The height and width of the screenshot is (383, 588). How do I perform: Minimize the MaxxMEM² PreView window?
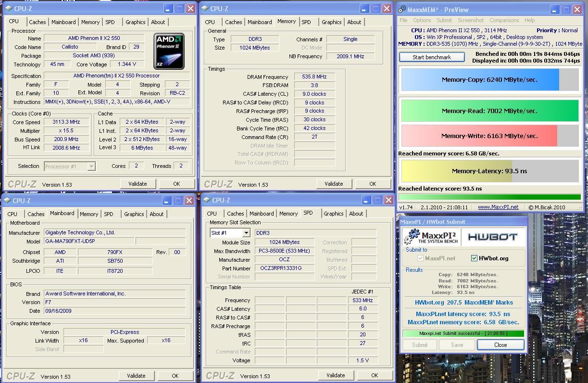pos(555,9)
